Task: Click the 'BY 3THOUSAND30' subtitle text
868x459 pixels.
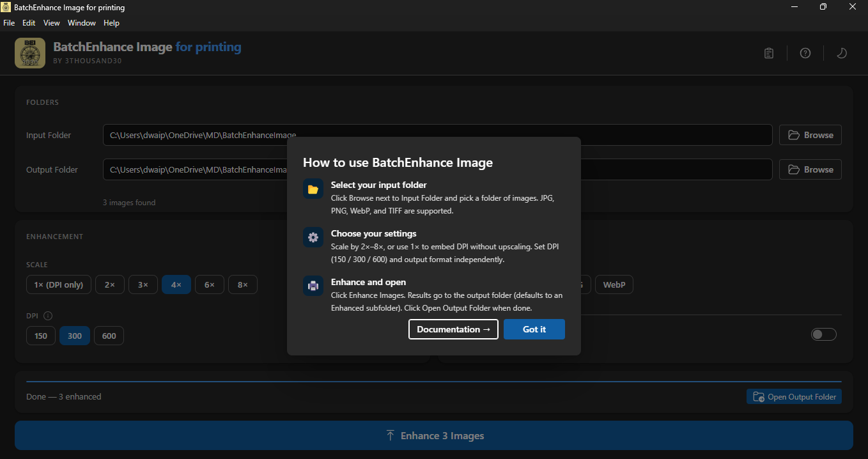Action: pyautogui.click(x=88, y=61)
